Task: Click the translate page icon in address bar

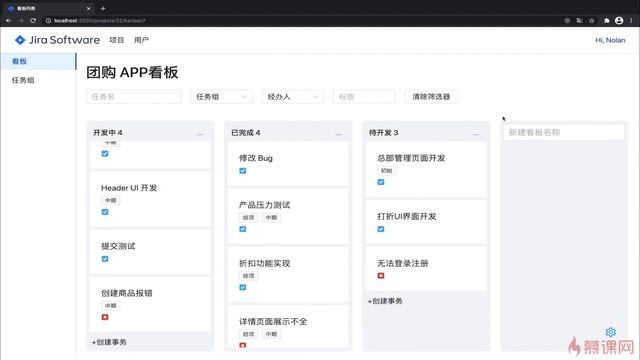Action: click(579, 20)
